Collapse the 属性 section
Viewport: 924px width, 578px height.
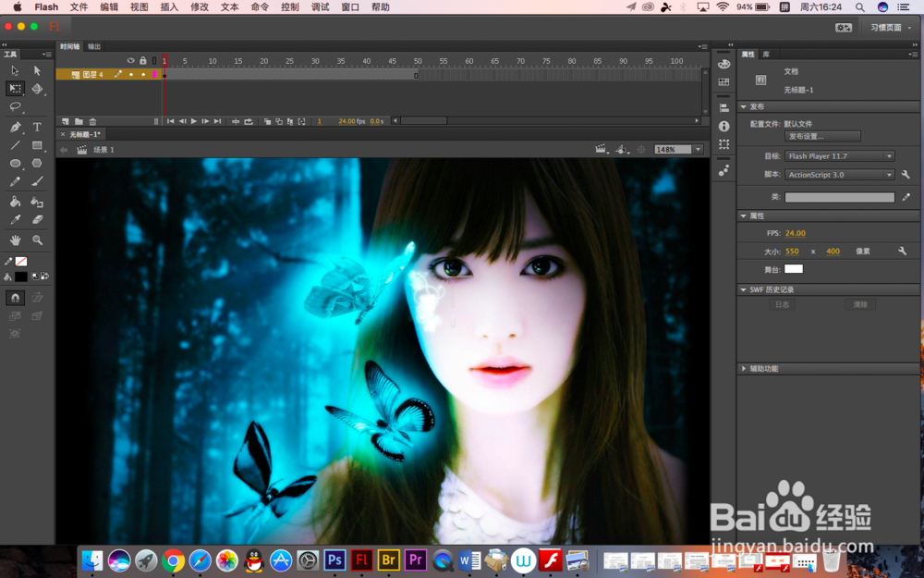click(744, 215)
